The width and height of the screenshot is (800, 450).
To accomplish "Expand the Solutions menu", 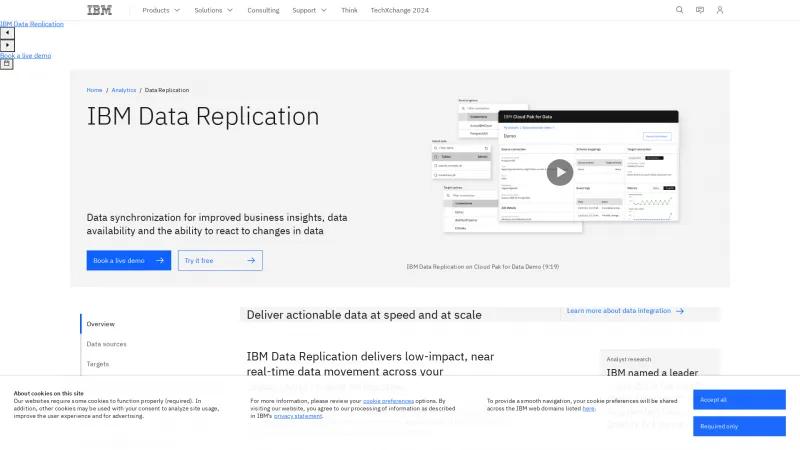I will pyautogui.click(x=213, y=10).
